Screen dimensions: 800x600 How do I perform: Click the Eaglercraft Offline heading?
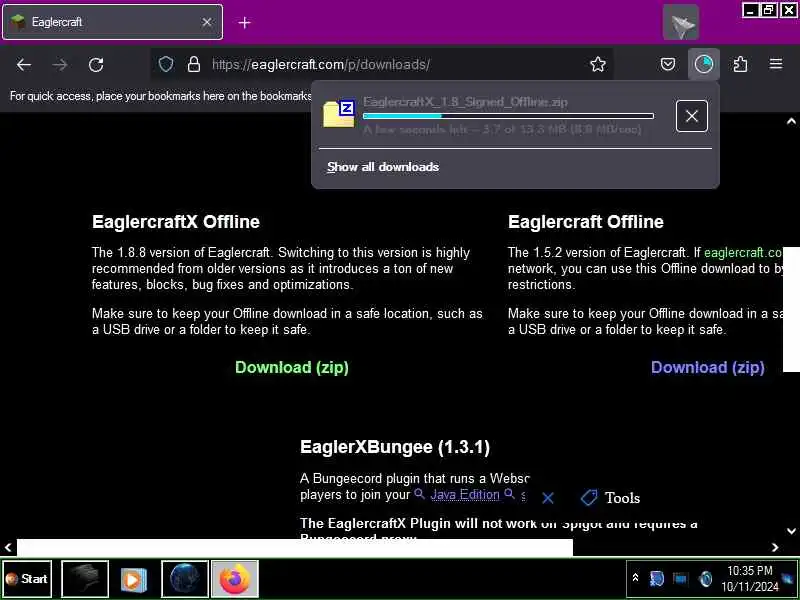coord(586,222)
